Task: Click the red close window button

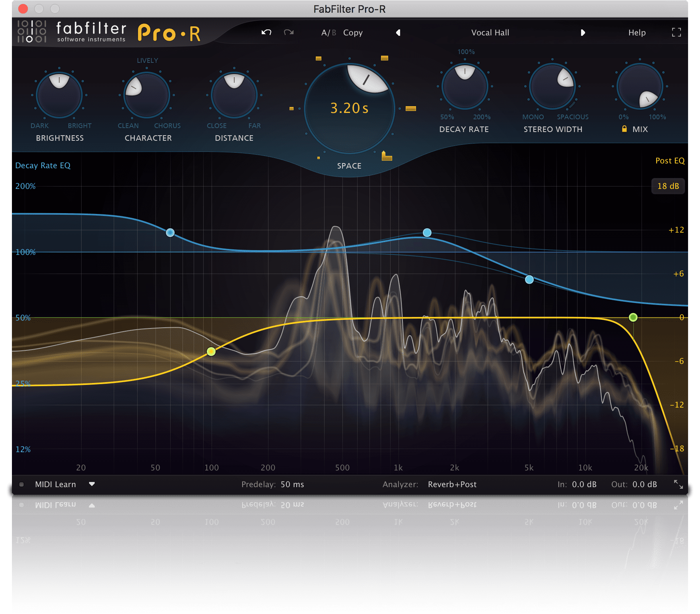Action: (x=23, y=9)
